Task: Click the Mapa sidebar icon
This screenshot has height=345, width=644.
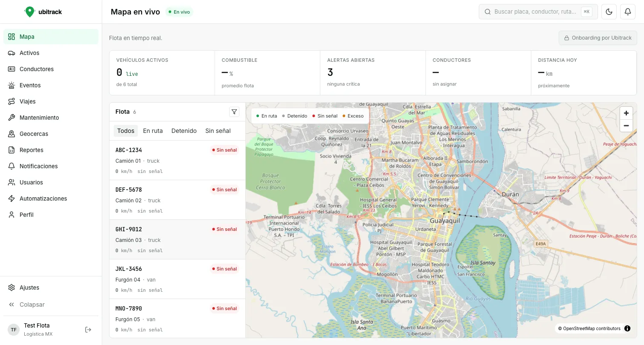Action: coord(11,37)
